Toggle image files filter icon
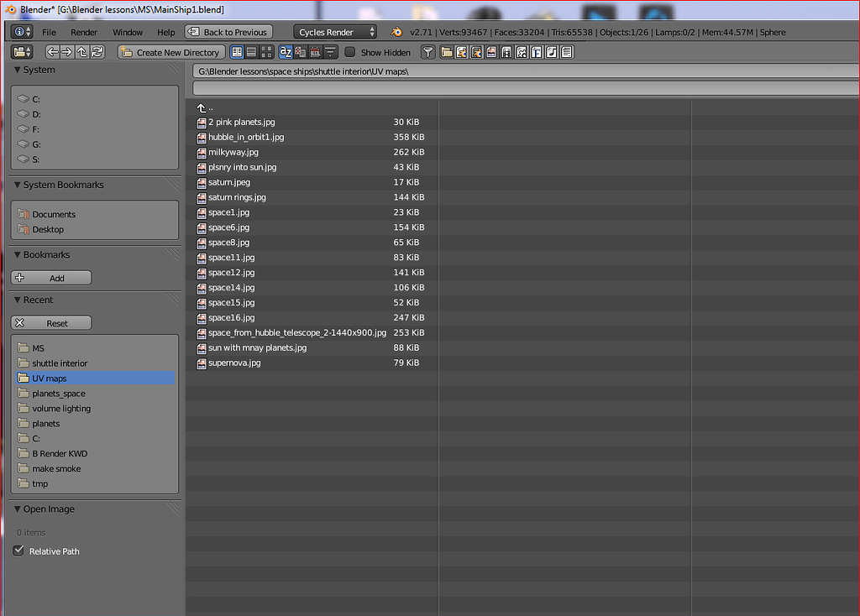Screen dimensions: 860x616 point(491,52)
